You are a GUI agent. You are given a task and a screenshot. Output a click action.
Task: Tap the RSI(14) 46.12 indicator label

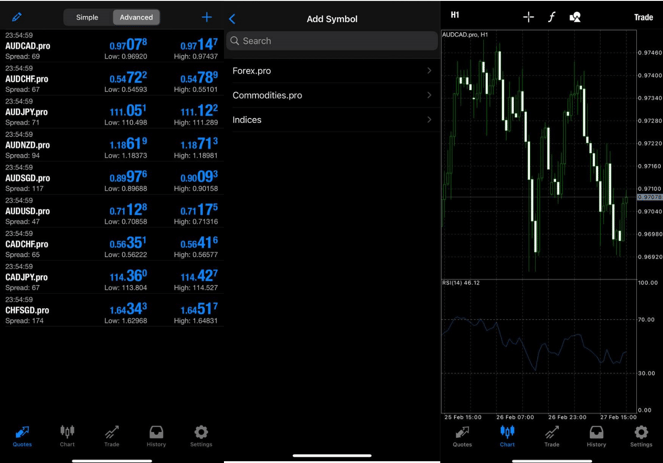[461, 282]
